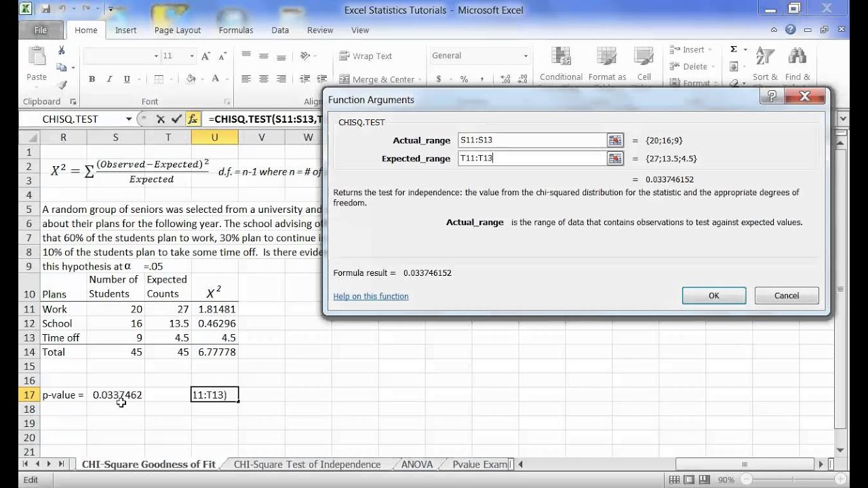This screenshot has width=868, height=488.
Task: Select cell with p-value 0.0337462
Action: tap(115, 394)
